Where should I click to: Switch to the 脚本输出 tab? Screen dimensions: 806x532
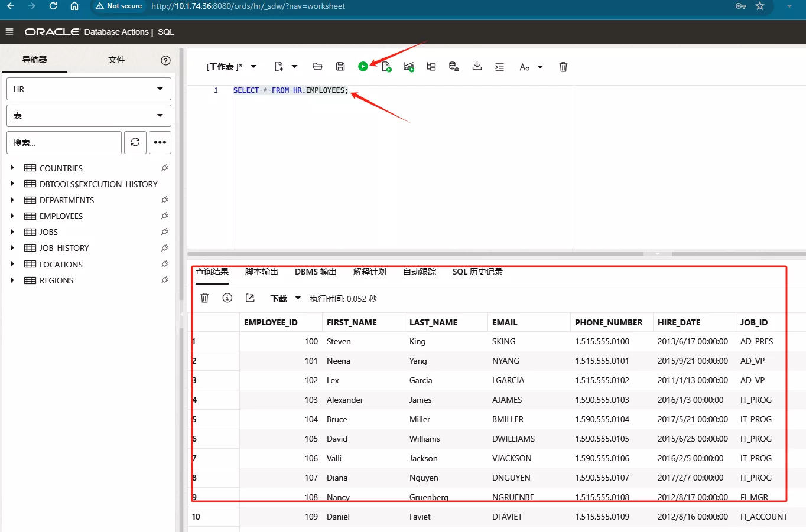261,272
